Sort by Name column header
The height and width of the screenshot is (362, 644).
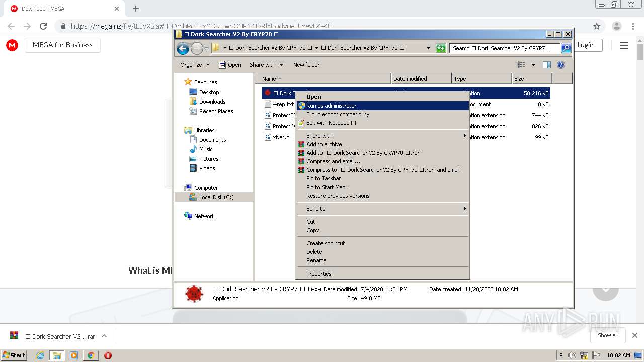323,79
